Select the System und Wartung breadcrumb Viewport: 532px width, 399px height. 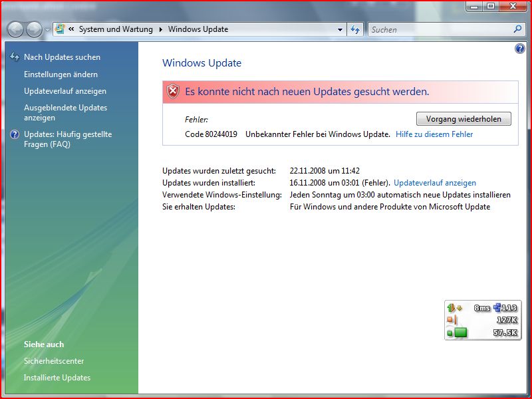(116, 29)
